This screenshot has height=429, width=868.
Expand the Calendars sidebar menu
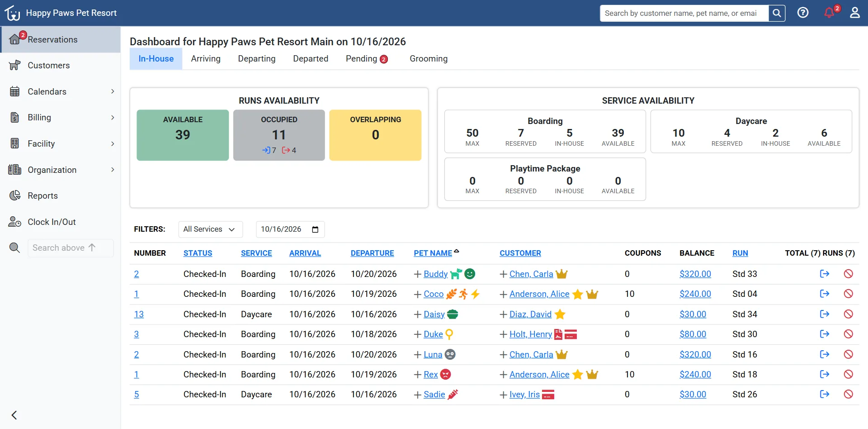tap(61, 91)
